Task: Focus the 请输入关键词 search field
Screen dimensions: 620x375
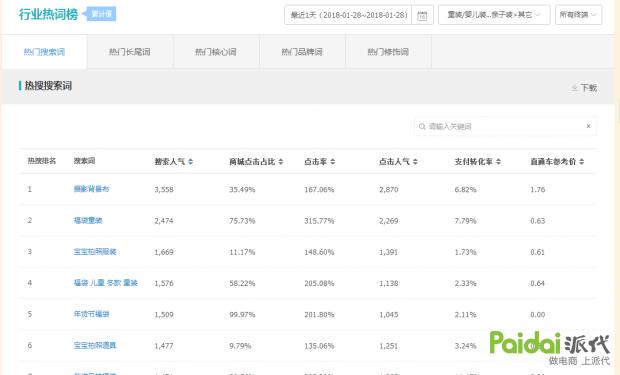Action: pos(505,127)
